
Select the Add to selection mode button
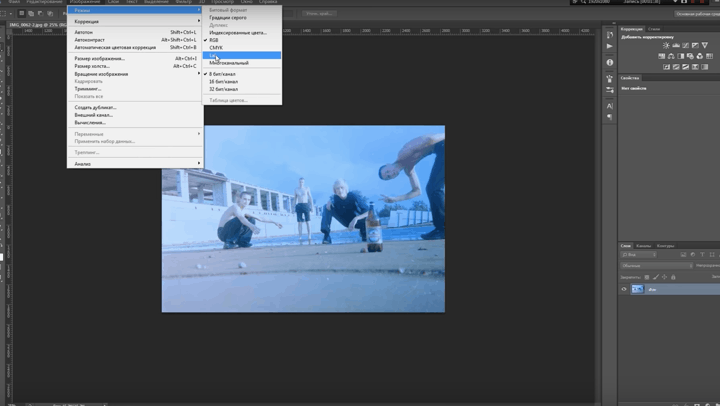31,13
